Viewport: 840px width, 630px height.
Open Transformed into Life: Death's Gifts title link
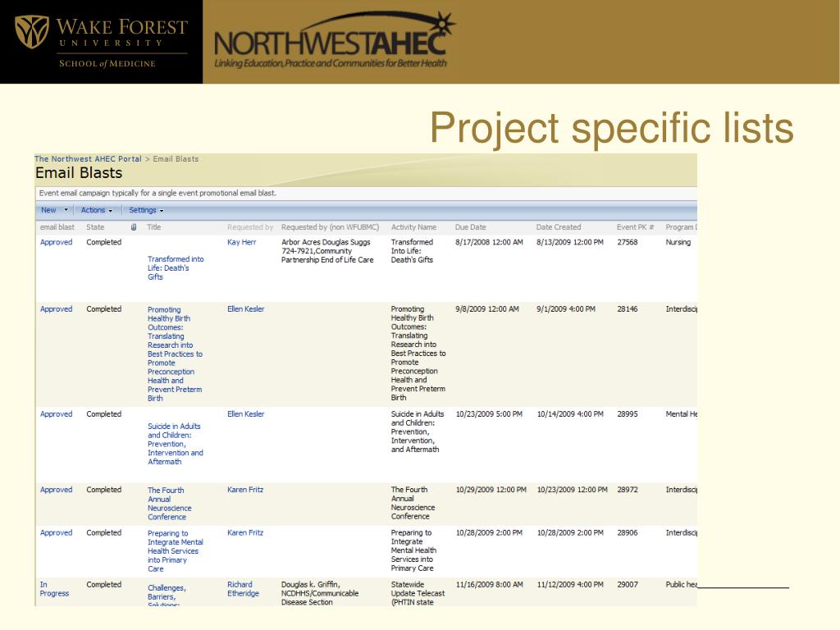pos(176,268)
